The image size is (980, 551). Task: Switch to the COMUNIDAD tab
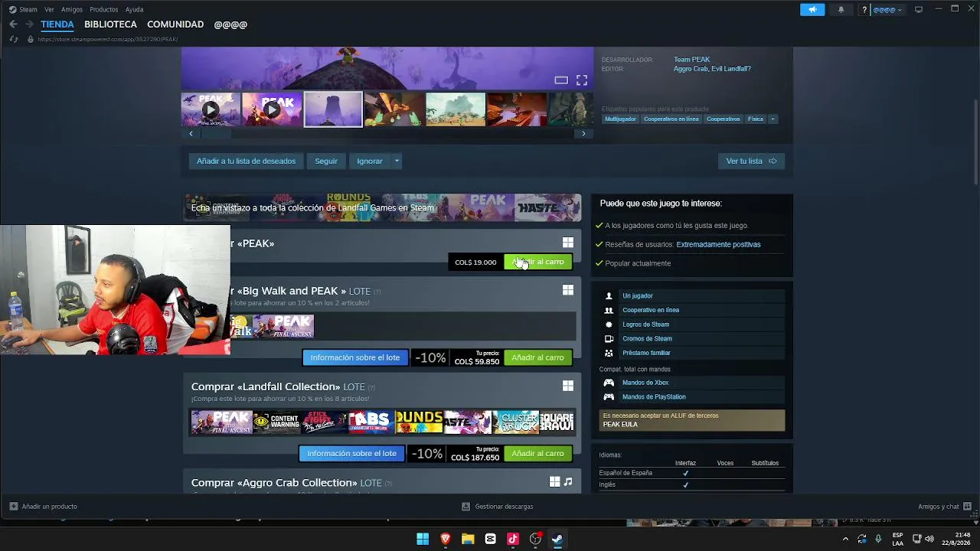[175, 24]
